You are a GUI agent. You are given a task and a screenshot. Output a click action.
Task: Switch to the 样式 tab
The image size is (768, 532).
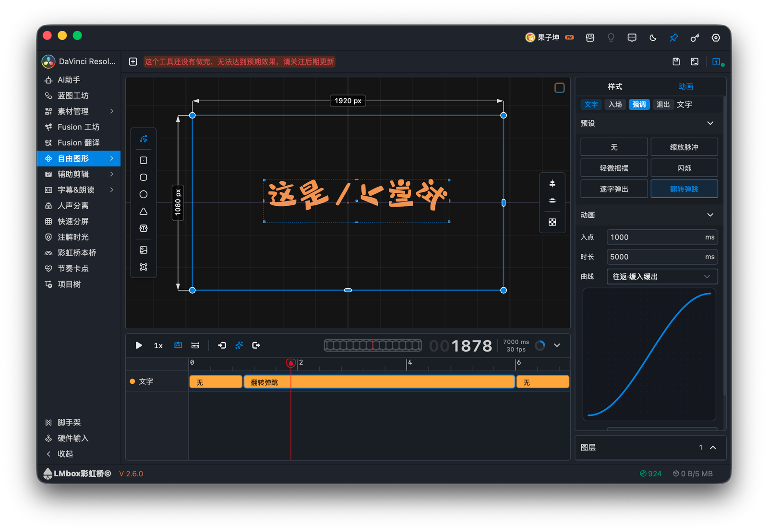(x=615, y=87)
